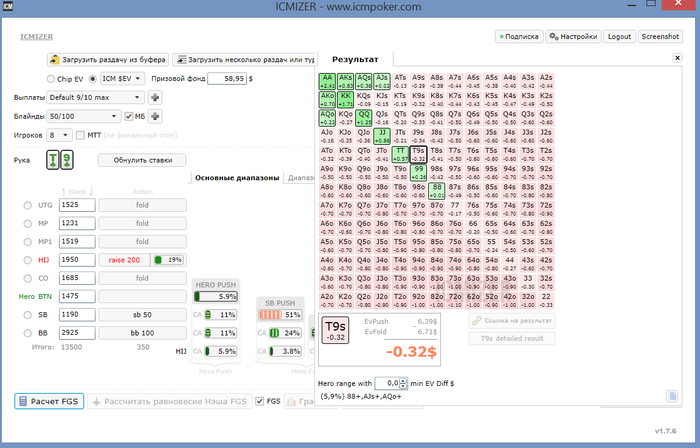The height and width of the screenshot is (448, 700).
Task: Close the Результат panel with its X
Action: click(677, 58)
